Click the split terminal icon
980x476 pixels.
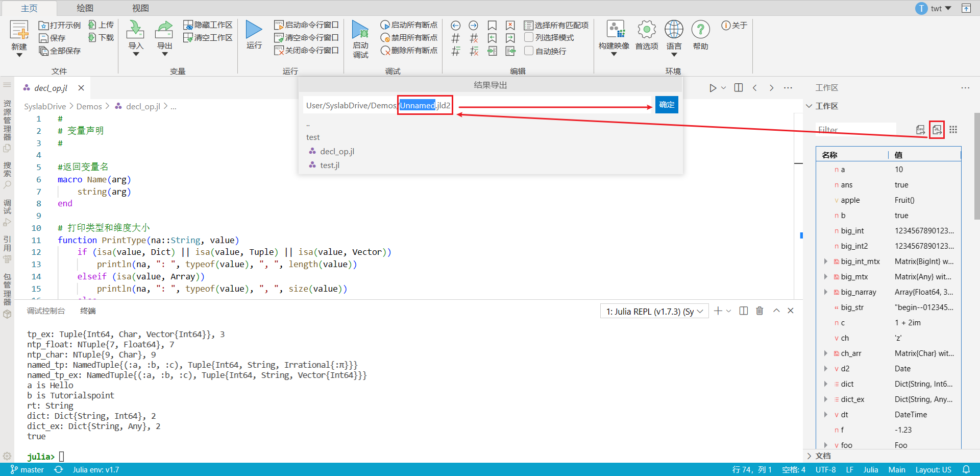[743, 311]
